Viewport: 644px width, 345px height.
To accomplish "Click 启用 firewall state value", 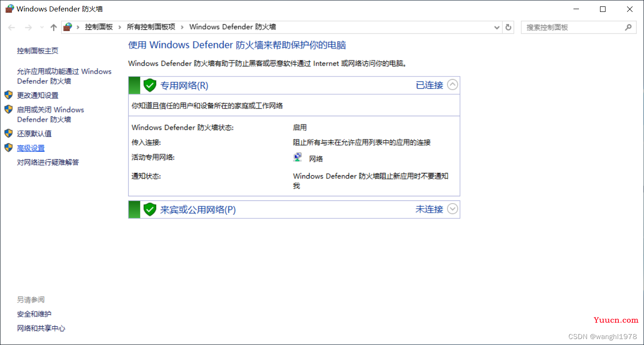I will tap(300, 128).
